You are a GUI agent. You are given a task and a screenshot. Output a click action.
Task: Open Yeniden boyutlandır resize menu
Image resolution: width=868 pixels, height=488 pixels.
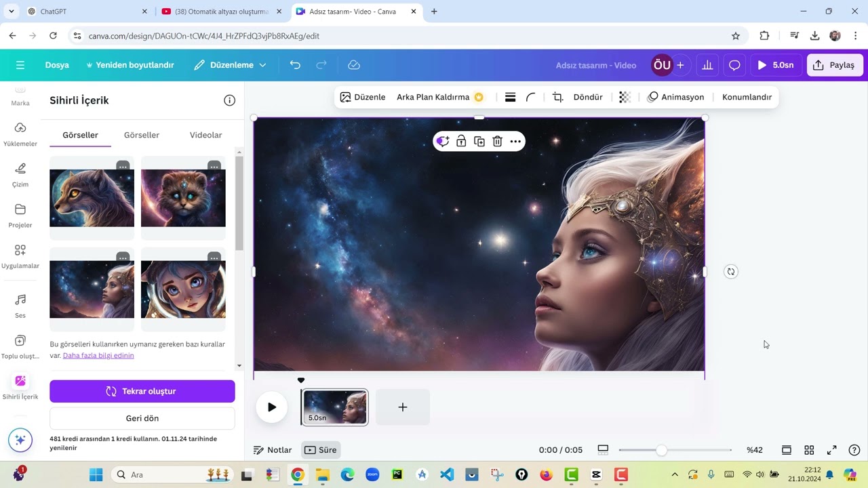pos(130,65)
